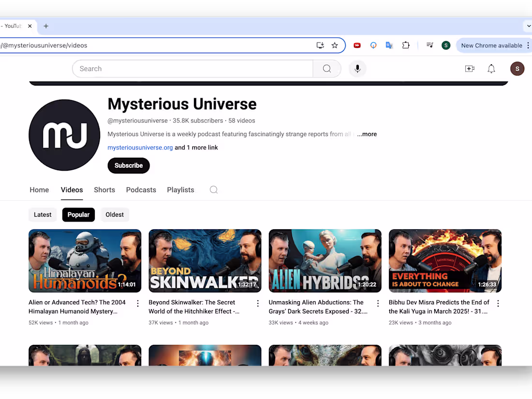Image resolution: width=532 pixels, height=399 pixels.
Task: Open Google Translate extension icon in the toolbar
Action: coord(389,45)
